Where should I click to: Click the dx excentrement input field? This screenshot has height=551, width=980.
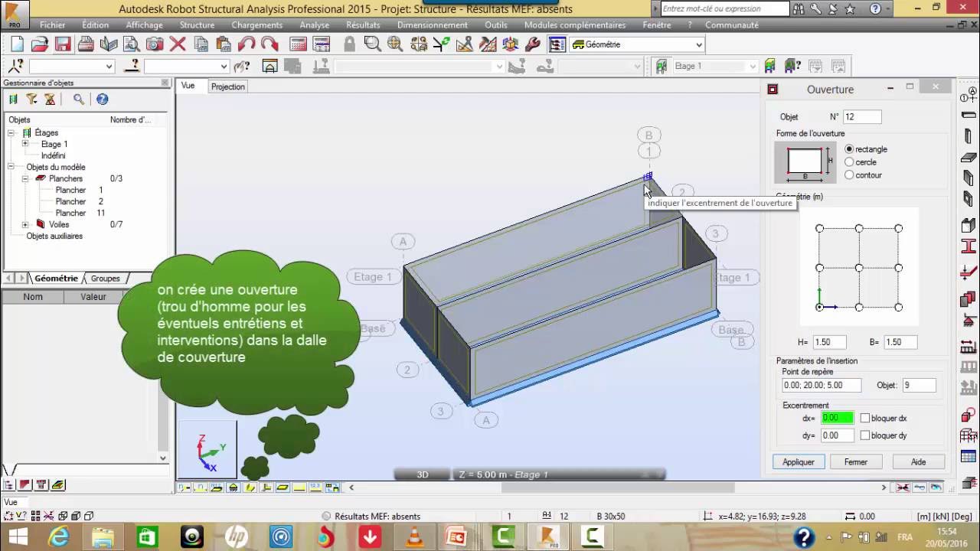837,418
